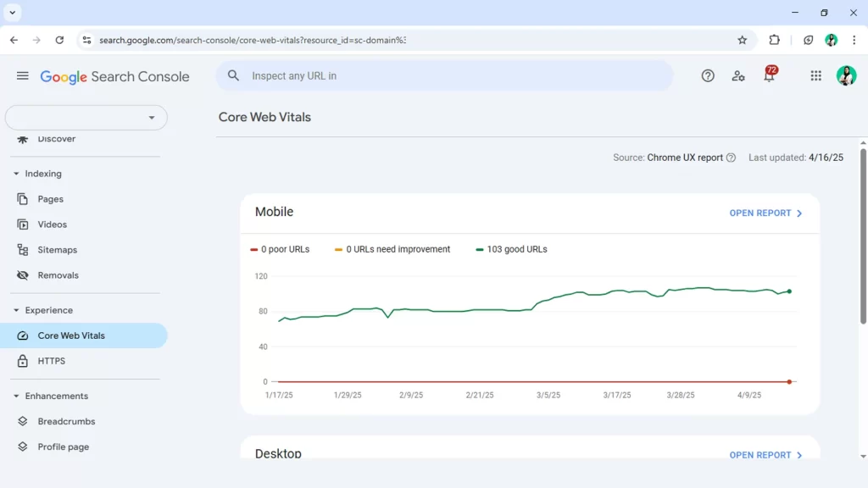Open browser extensions puzzle icon

[775, 40]
